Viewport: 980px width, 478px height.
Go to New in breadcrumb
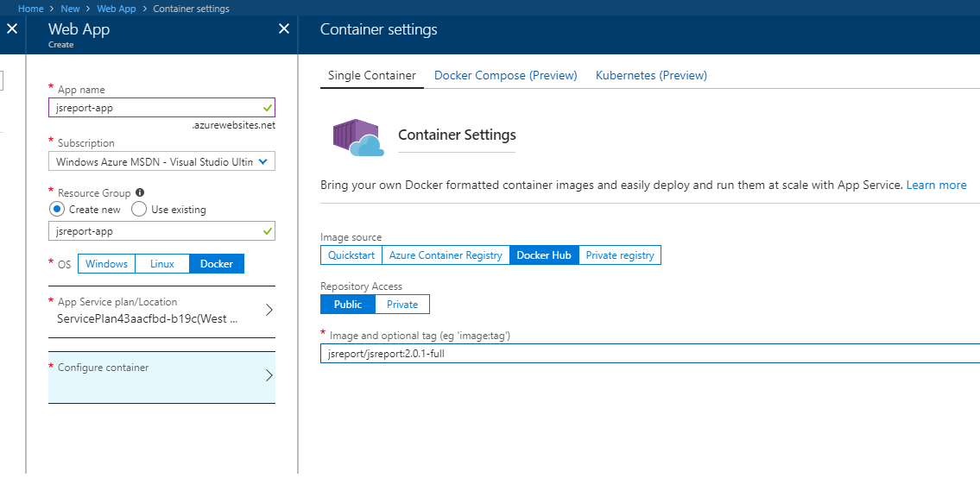71,9
